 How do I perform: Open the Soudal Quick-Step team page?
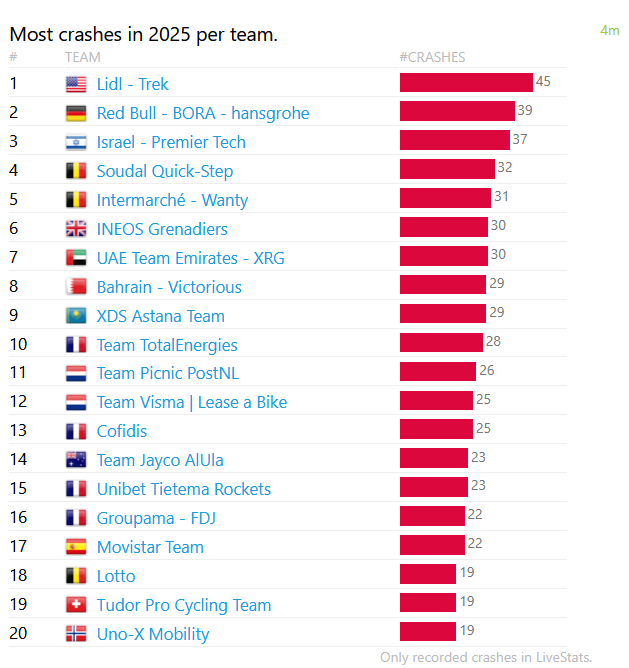(x=165, y=171)
